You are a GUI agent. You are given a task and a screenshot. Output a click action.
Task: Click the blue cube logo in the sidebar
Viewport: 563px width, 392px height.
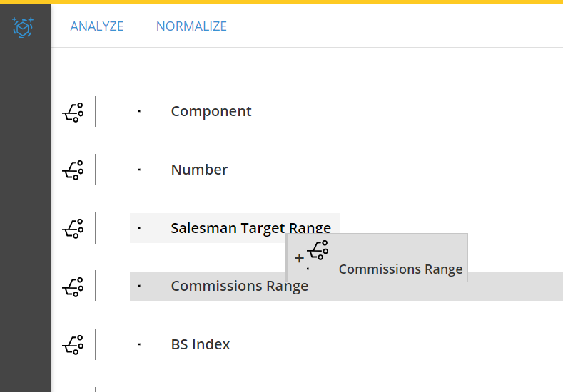(x=23, y=28)
